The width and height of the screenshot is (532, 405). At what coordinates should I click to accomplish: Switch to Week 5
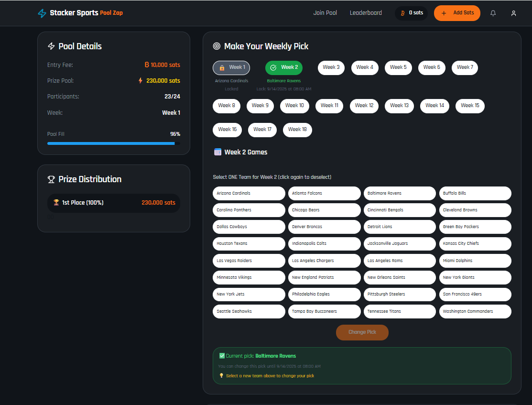coord(398,67)
